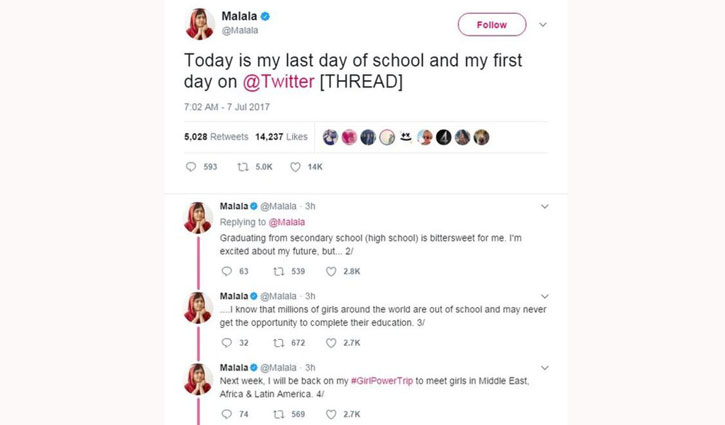The height and width of the screenshot is (425, 725).
Task: Like the tweet with 2.8K likes
Action: (331, 271)
